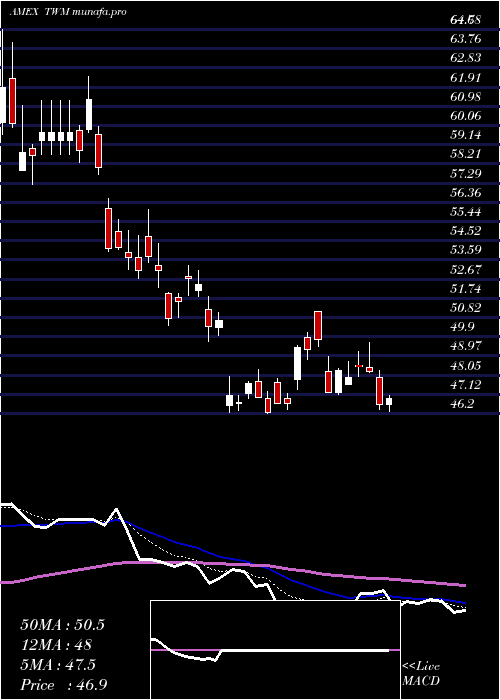The width and height of the screenshot is (500, 700).
Task: Click the tall red candle peaking near 50.82
Action: [318, 328]
